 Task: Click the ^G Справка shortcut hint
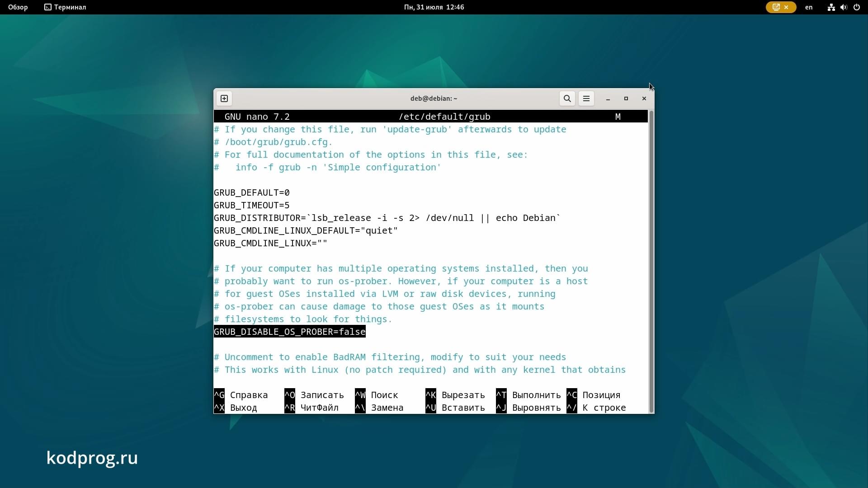click(241, 395)
